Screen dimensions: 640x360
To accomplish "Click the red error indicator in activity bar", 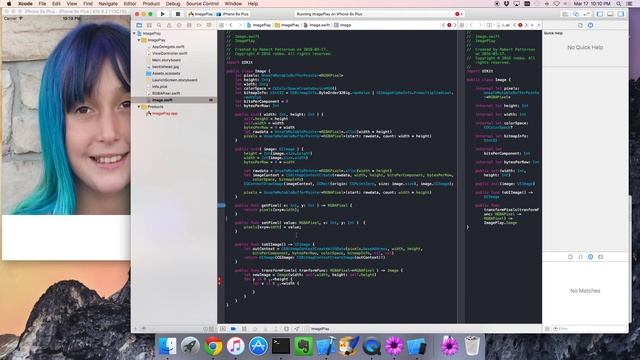I will pyautogui.click(x=457, y=14).
